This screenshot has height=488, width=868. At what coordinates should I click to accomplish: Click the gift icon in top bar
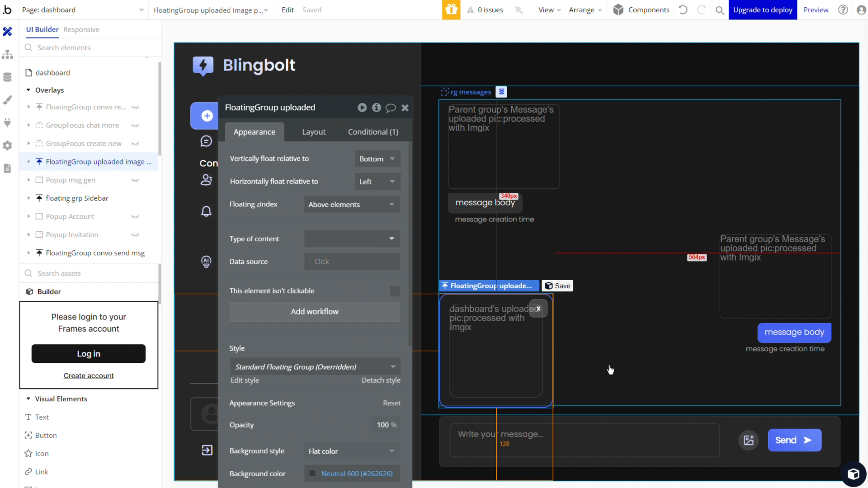coord(451,10)
